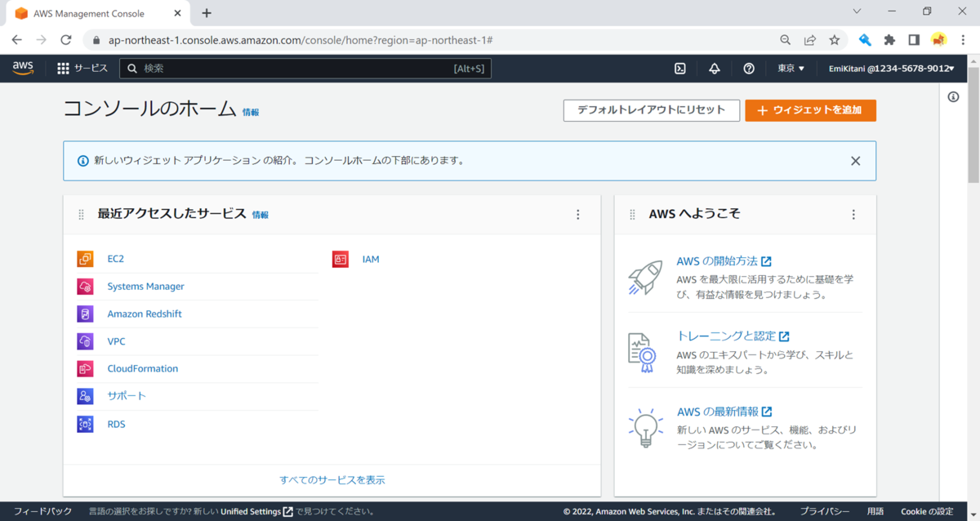Open 最近アクセスしたサービス widget options menu

(578, 215)
